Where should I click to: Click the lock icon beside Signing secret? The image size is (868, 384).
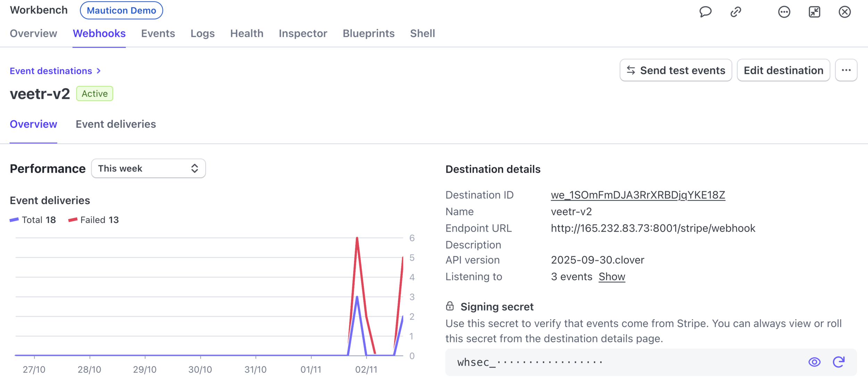450,306
